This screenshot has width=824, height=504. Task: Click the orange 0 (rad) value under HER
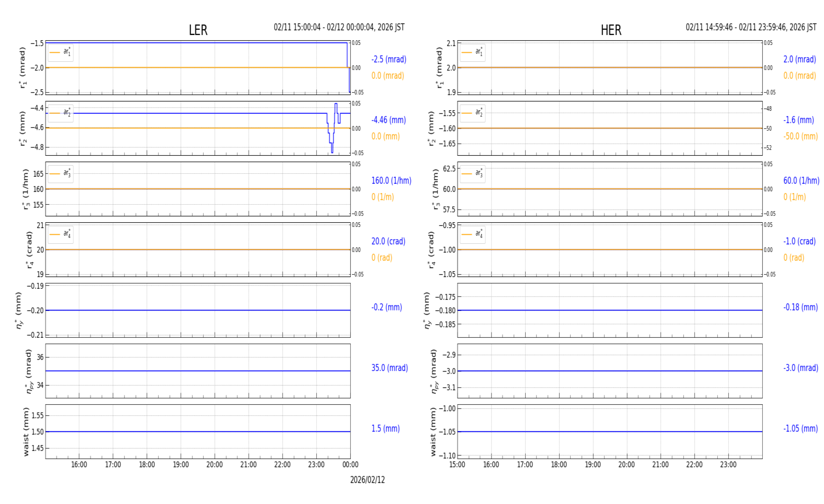click(x=794, y=258)
